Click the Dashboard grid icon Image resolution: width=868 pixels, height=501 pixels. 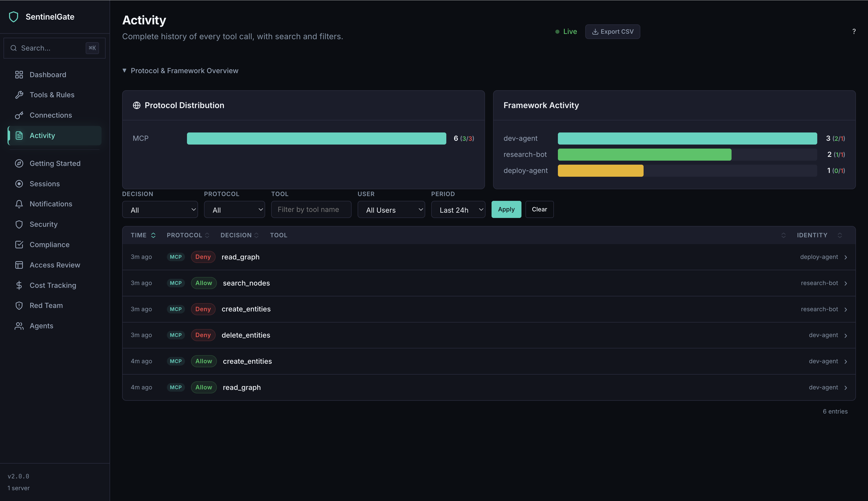pyautogui.click(x=19, y=75)
